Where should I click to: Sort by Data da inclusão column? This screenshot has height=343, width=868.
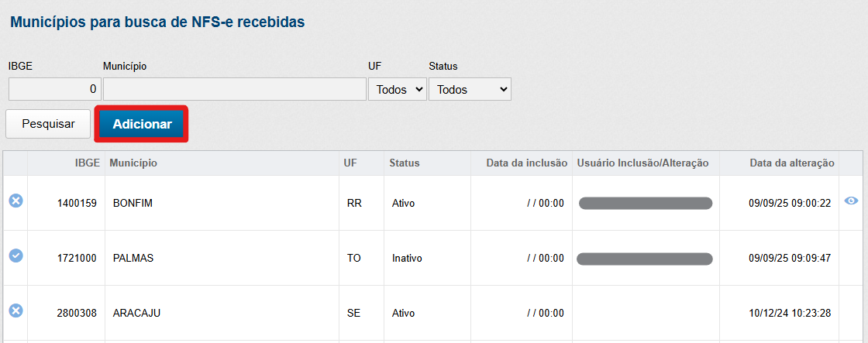tap(526, 163)
